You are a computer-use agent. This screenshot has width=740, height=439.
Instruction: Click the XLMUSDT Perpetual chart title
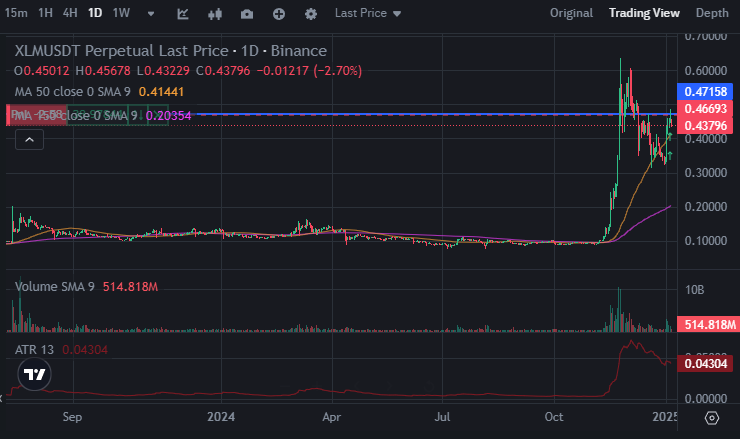(x=170, y=51)
